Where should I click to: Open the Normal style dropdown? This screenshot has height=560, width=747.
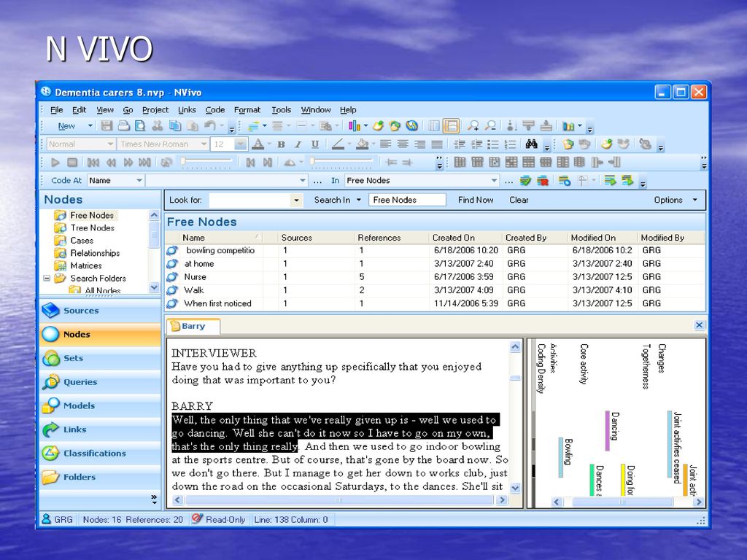click(110, 144)
